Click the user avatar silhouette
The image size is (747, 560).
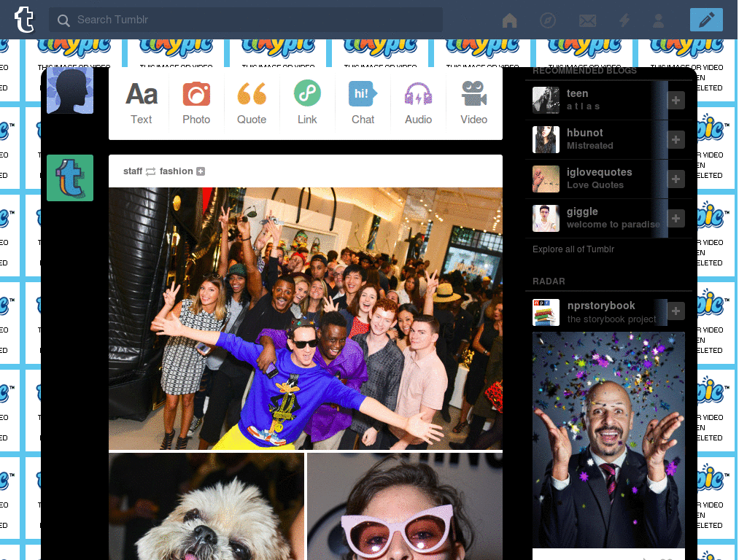(70, 90)
